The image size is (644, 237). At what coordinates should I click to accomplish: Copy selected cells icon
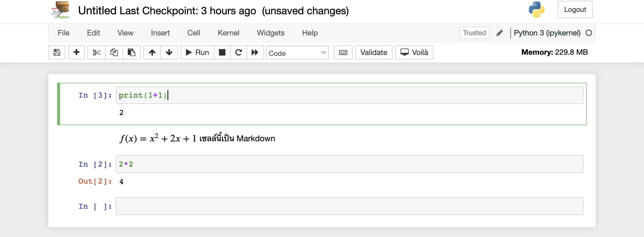(x=114, y=52)
